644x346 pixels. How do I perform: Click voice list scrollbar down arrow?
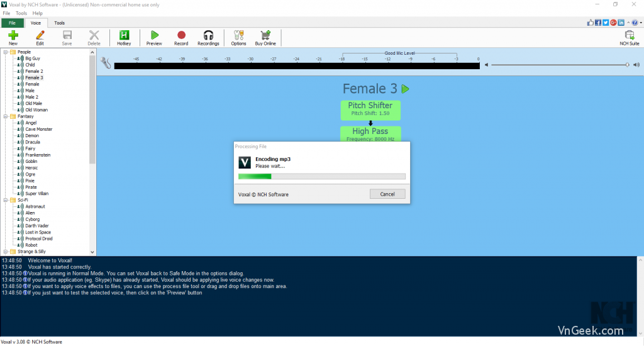point(92,252)
